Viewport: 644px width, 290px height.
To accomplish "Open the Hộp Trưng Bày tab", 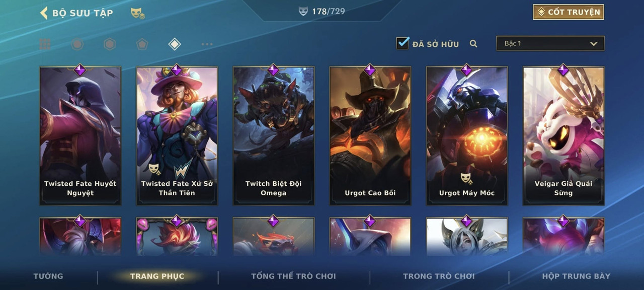I will tap(576, 276).
